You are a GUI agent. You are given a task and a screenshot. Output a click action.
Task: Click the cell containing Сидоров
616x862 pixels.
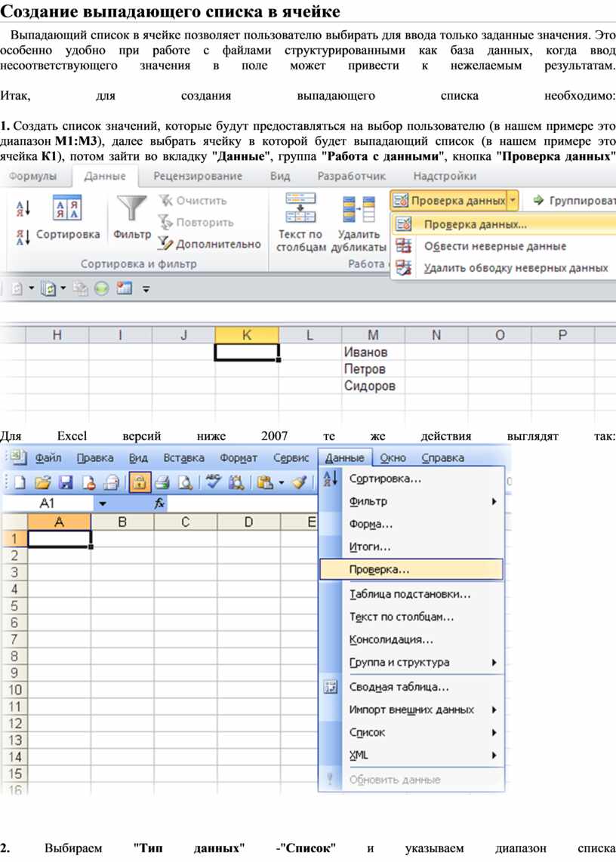click(374, 386)
